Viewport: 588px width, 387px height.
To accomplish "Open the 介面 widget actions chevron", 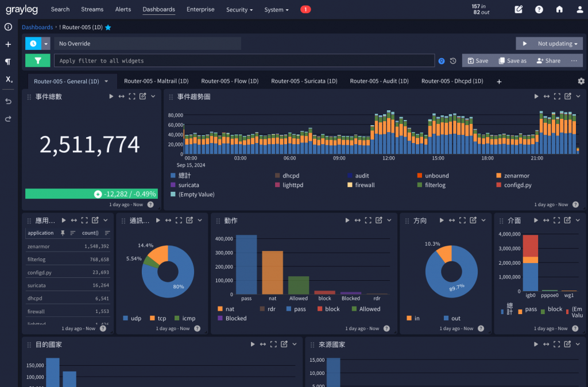I will 578,220.
